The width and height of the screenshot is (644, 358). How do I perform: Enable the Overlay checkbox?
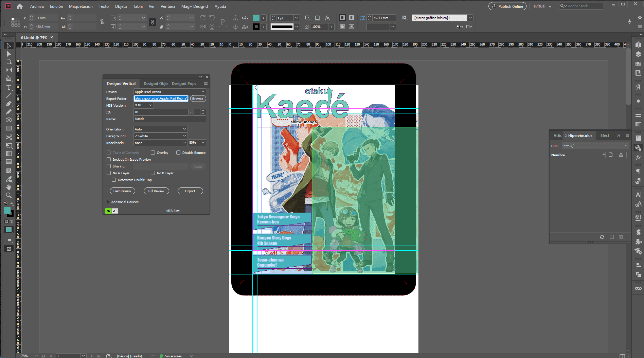tap(153, 153)
